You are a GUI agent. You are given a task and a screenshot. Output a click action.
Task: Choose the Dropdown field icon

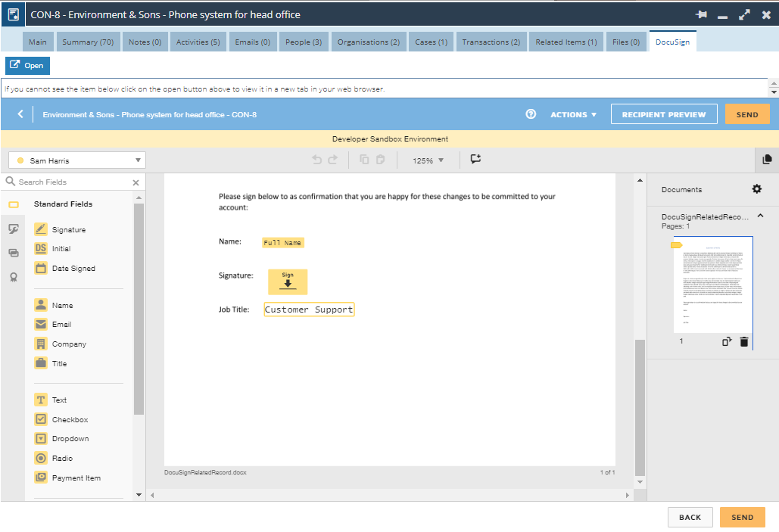(41, 439)
